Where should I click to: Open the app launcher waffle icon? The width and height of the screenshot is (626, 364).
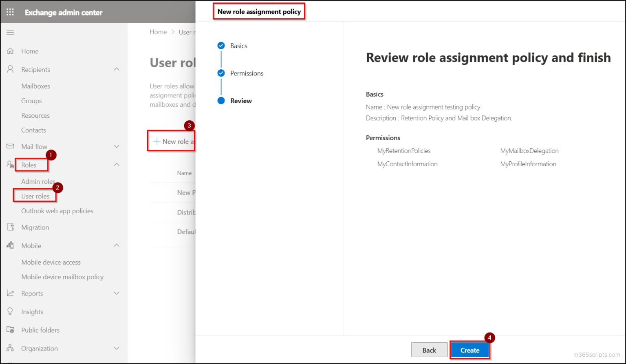pos(10,12)
